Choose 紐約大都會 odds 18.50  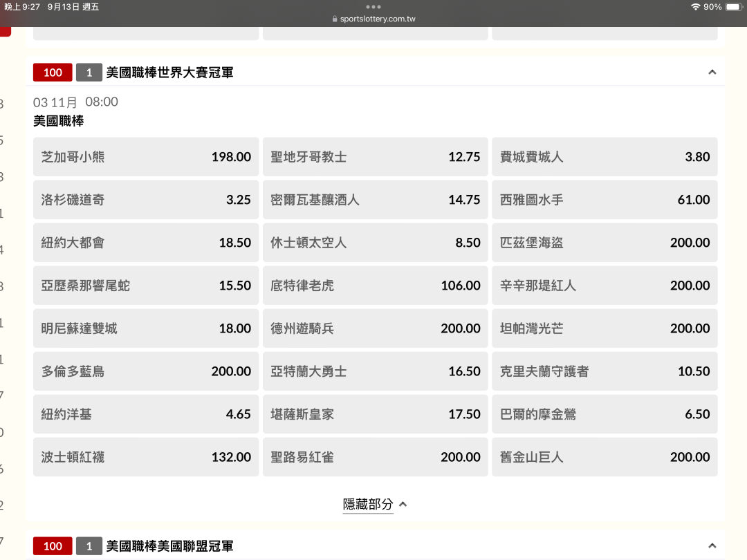[x=146, y=243]
